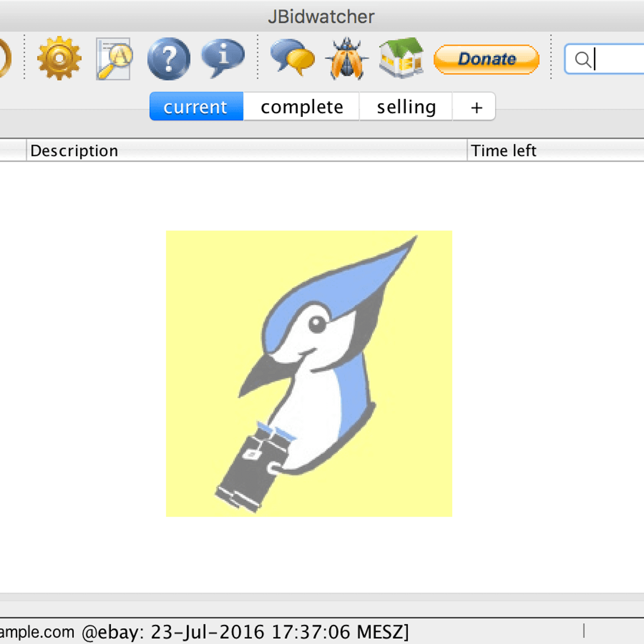Sort by the Time left column header

556,151
